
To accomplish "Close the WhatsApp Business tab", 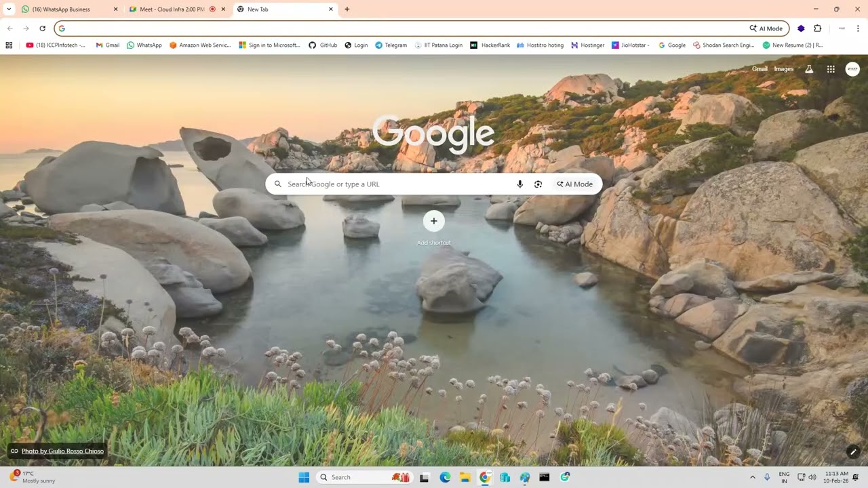I will pos(115,9).
